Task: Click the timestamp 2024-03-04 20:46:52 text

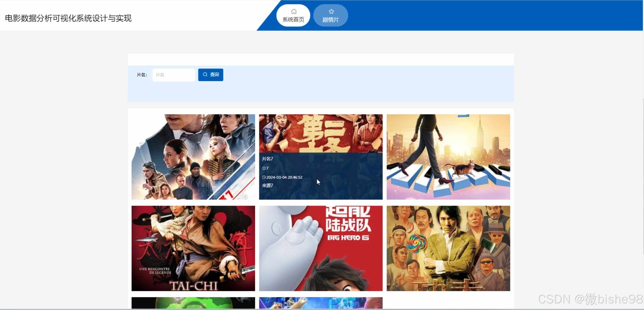Action: pos(284,177)
